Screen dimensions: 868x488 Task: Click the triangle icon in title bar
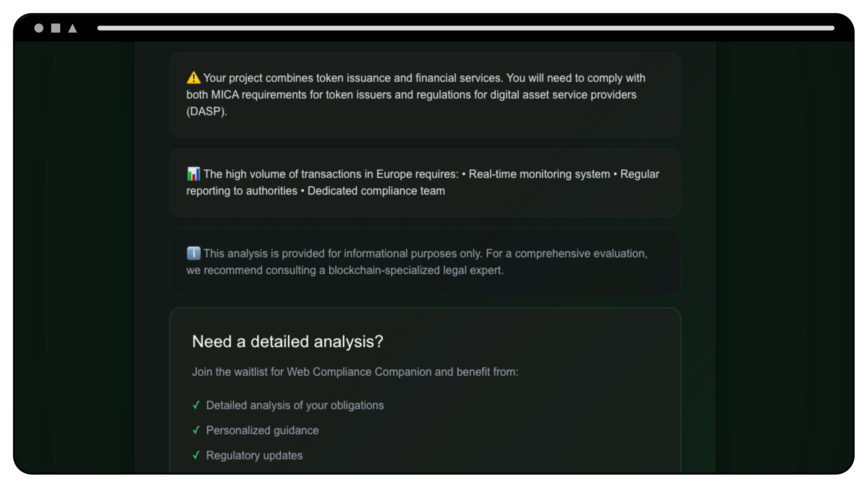pos(72,28)
